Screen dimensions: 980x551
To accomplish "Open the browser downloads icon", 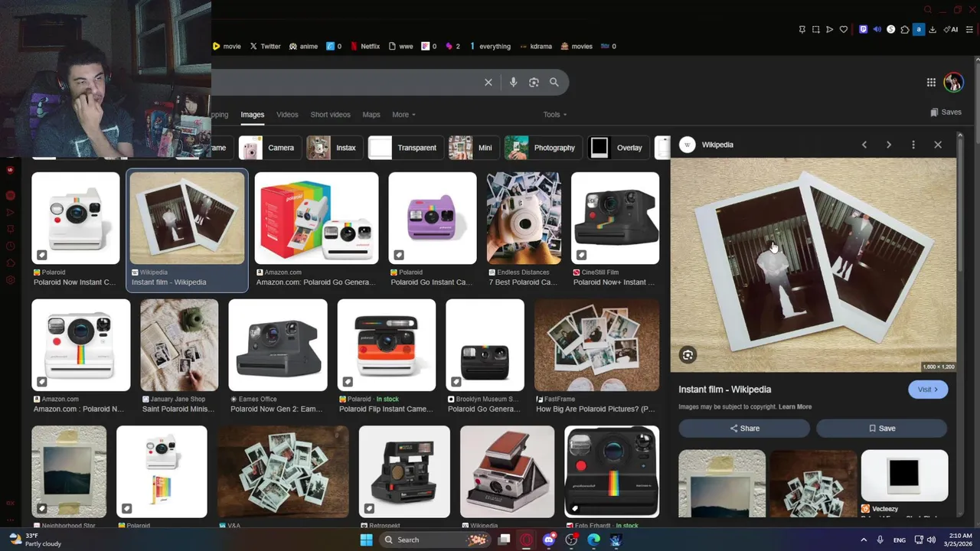I will (x=933, y=30).
